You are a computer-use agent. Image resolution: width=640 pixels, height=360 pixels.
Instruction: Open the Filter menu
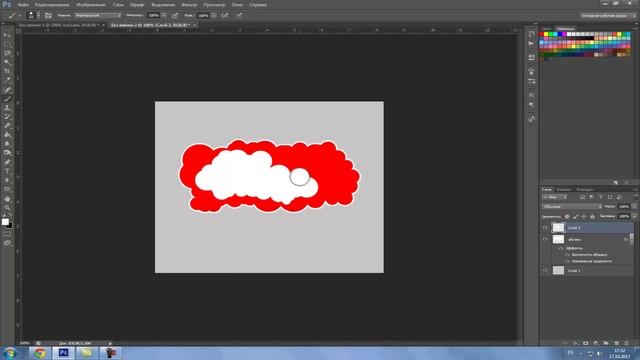(189, 5)
